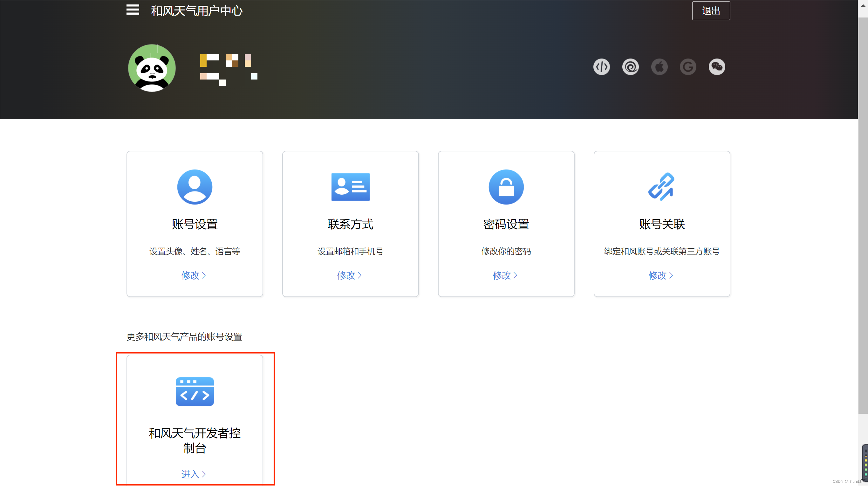
Task: Click the 退出 logout button
Action: pos(711,11)
